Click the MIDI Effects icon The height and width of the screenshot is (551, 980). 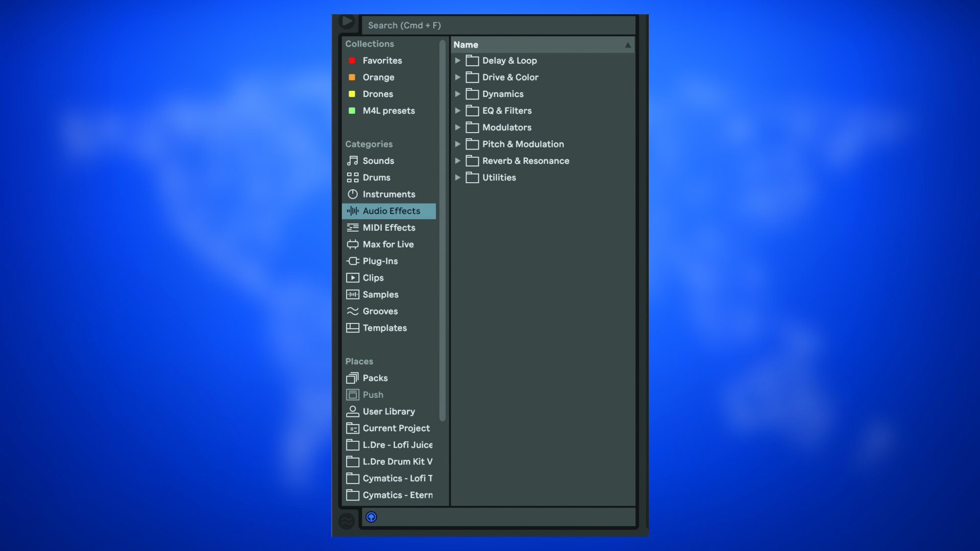pos(353,228)
